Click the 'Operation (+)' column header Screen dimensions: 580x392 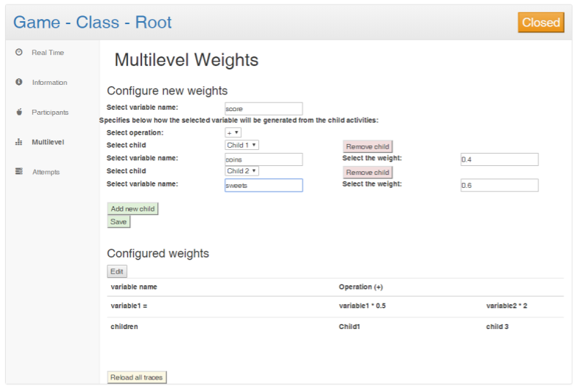[x=361, y=287]
